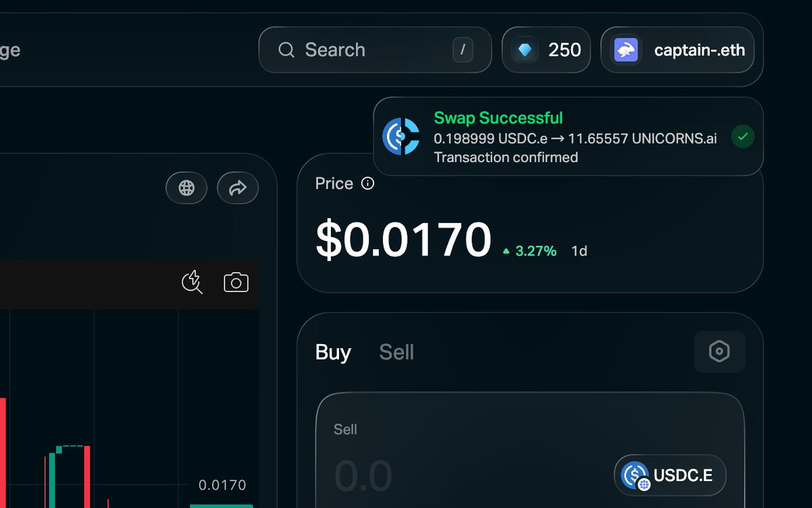Click the USDC coin icon in notification

[401, 136]
